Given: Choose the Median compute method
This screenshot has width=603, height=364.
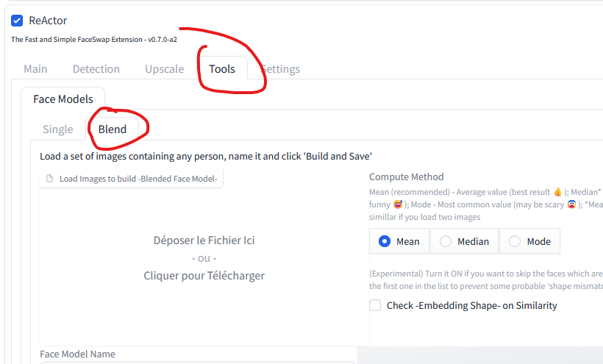Looking at the screenshot, I should pyautogui.click(x=464, y=241).
